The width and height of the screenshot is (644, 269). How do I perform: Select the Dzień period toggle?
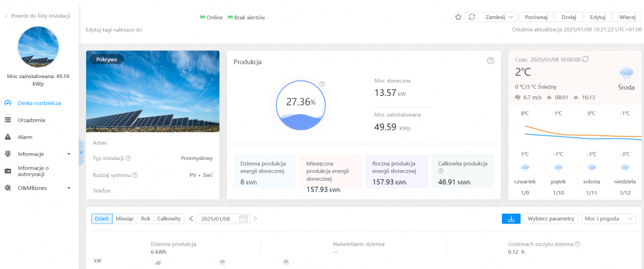pyautogui.click(x=102, y=219)
